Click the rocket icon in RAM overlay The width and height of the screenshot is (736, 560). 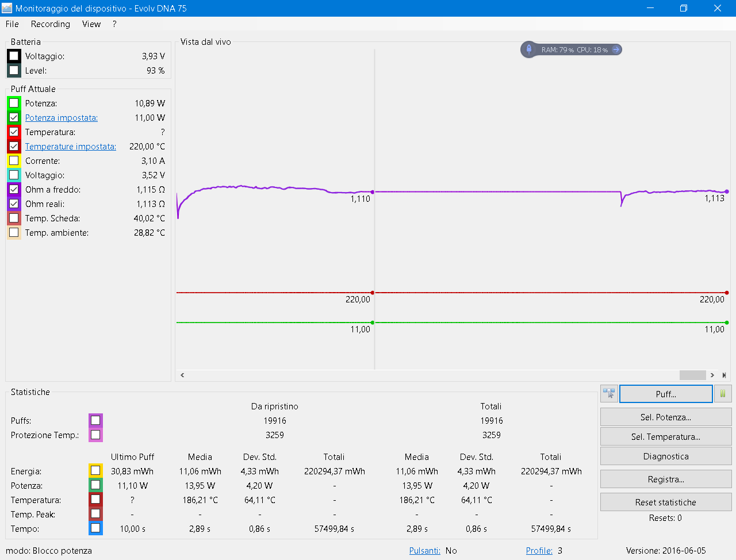(529, 49)
